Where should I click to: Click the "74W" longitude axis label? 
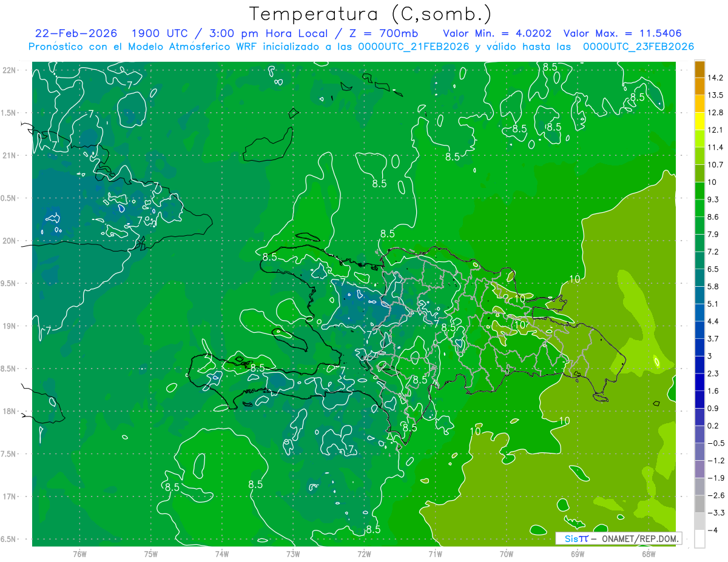(222, 554)
